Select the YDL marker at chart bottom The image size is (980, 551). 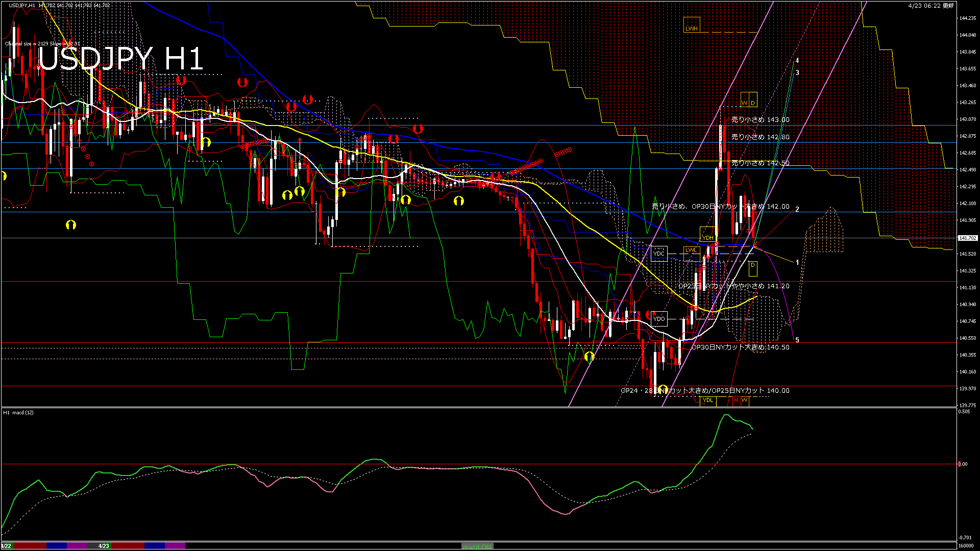tap(708, 400)
